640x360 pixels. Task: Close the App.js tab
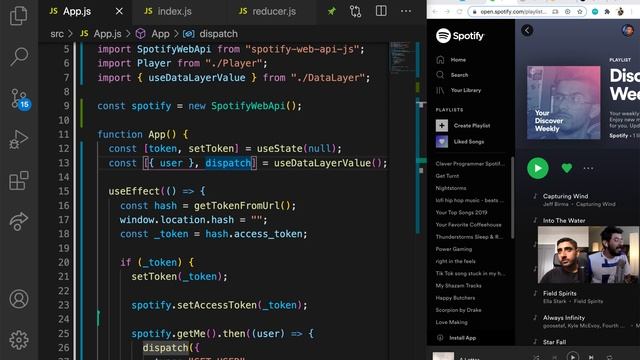pyautogui.click(x=119, y=11)
